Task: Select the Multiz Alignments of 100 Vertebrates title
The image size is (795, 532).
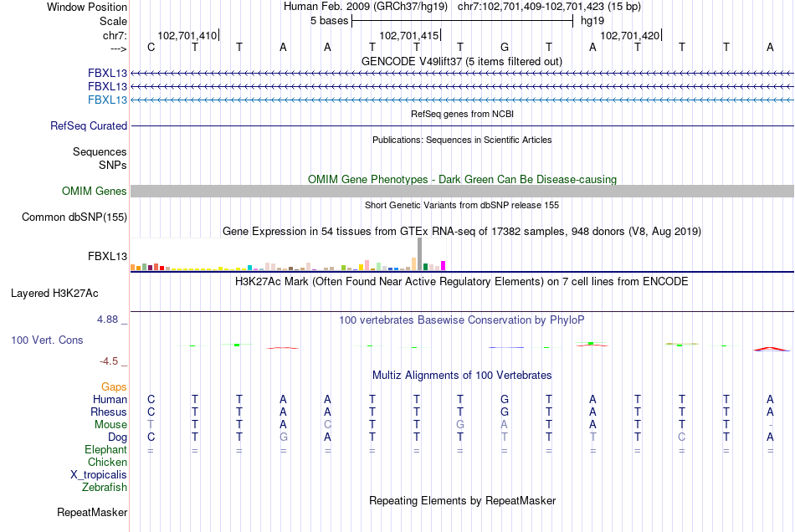Action: point(462,376)
